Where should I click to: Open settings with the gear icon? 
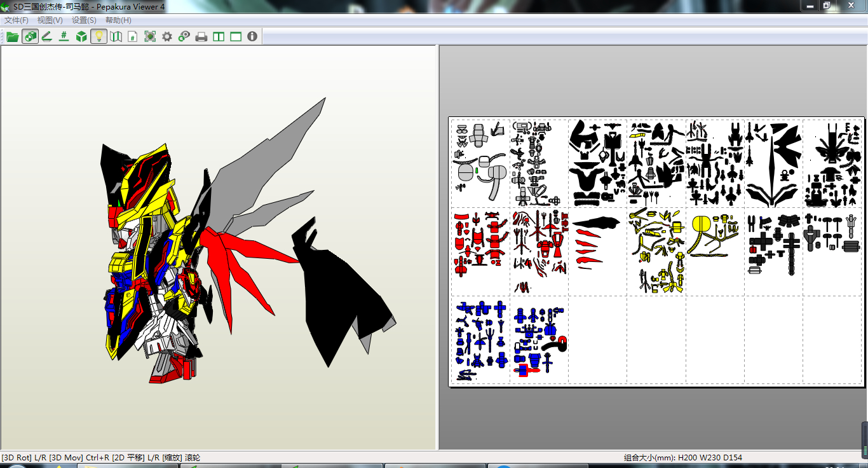pos(167,36)
